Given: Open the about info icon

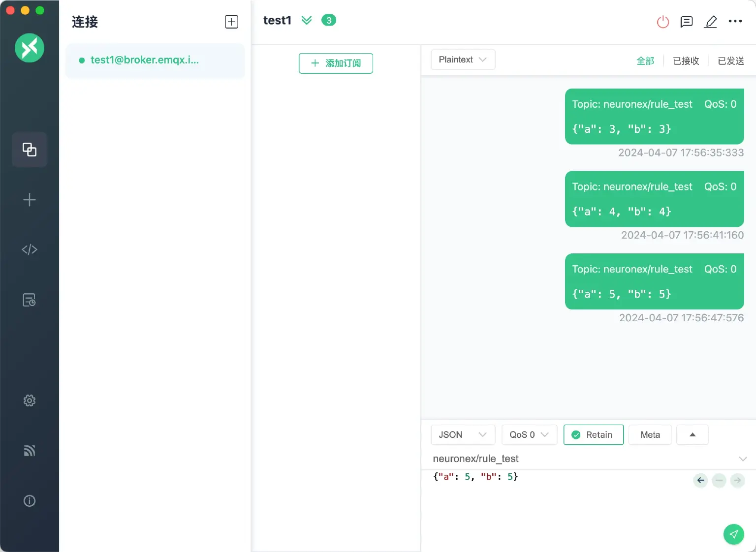Looking at the screenshot, I should (30, 501).
